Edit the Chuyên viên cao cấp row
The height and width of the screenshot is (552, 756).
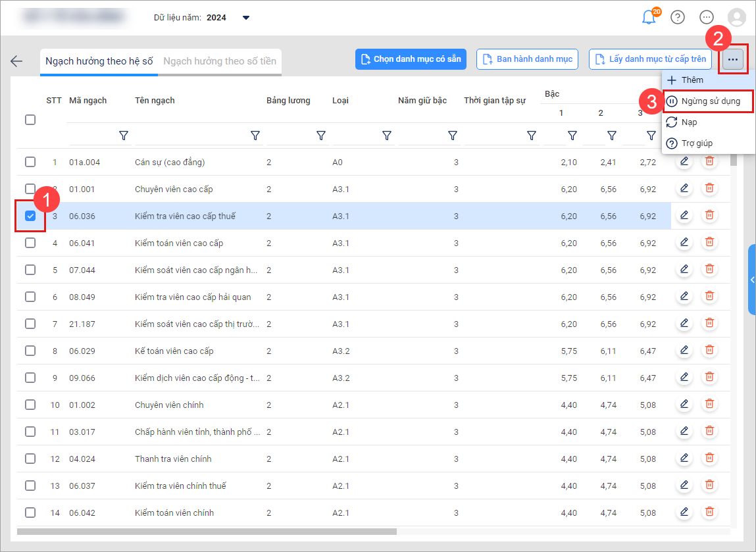click(x=684, y=189)
